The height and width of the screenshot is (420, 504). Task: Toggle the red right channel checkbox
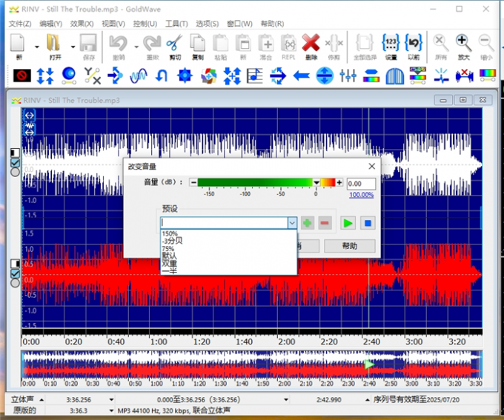click(15, 273)
